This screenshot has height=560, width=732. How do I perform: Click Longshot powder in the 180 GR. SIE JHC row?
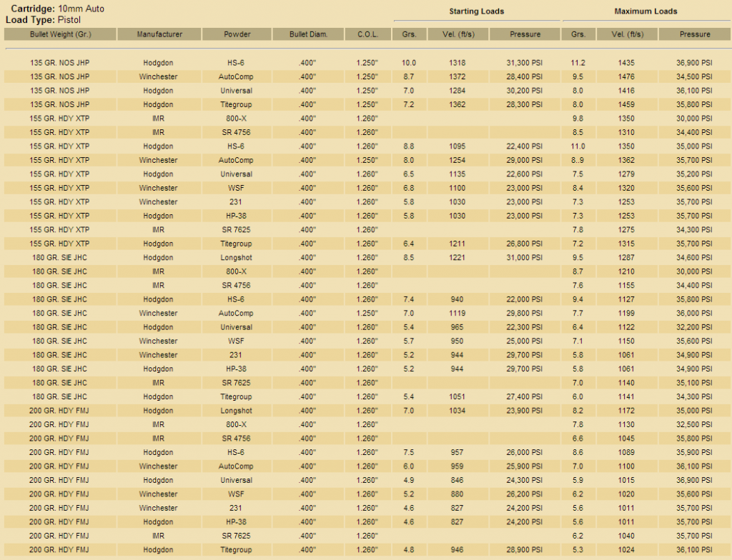coord(236,258)
